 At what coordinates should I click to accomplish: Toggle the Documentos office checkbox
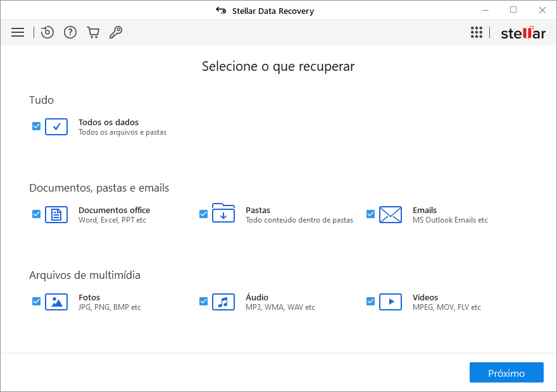(x=36, y=214)
